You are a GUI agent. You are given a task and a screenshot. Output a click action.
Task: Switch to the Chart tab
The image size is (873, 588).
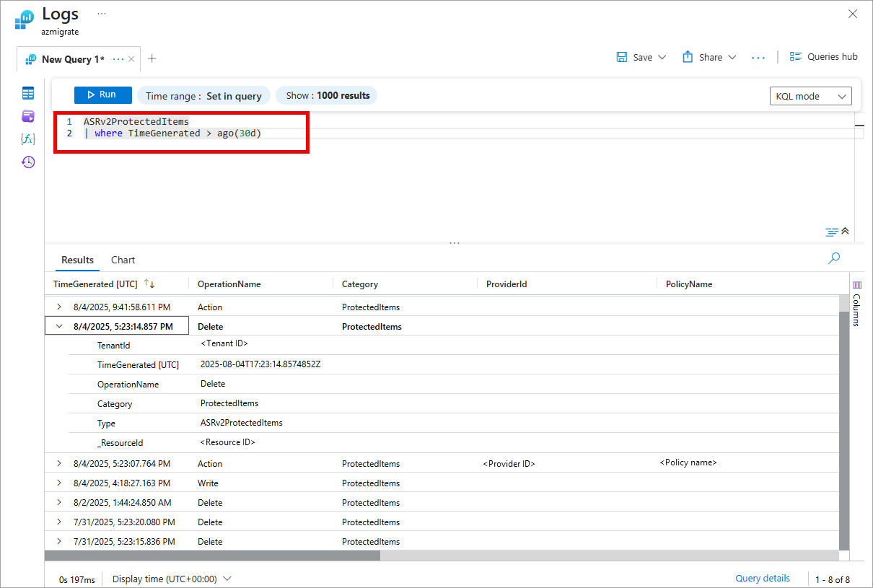[x=123, y=260]
